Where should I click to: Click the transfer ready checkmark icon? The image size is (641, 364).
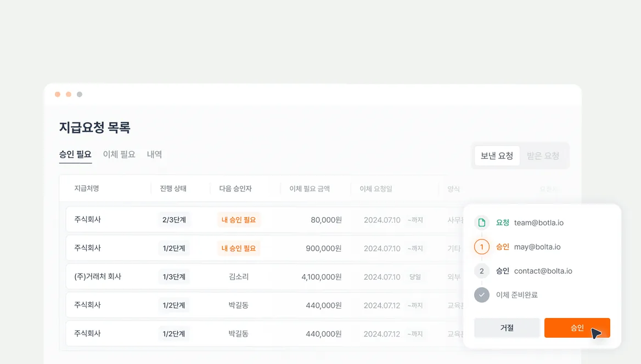(481, 295)
